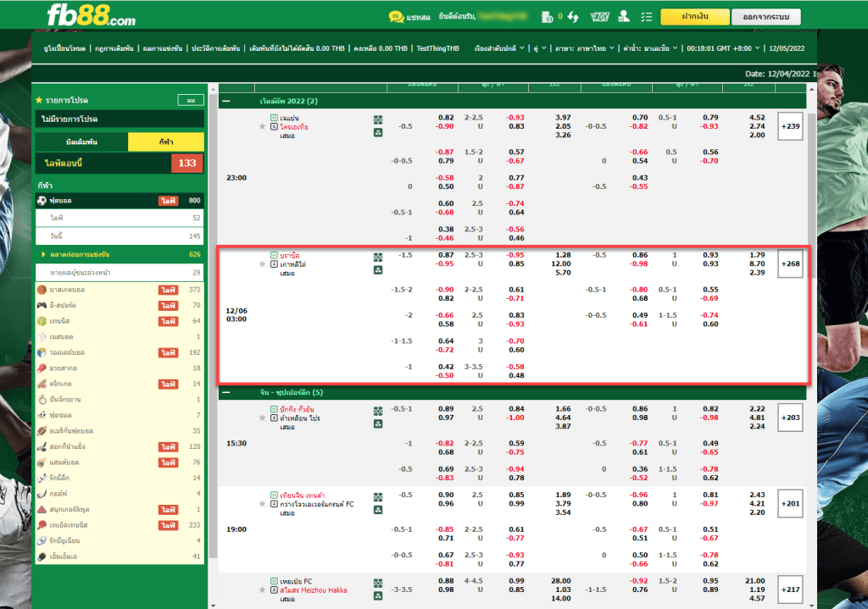868x609 pixels.
Task: Star the Japan vs Croatia match
Action: tap(263, 126)
